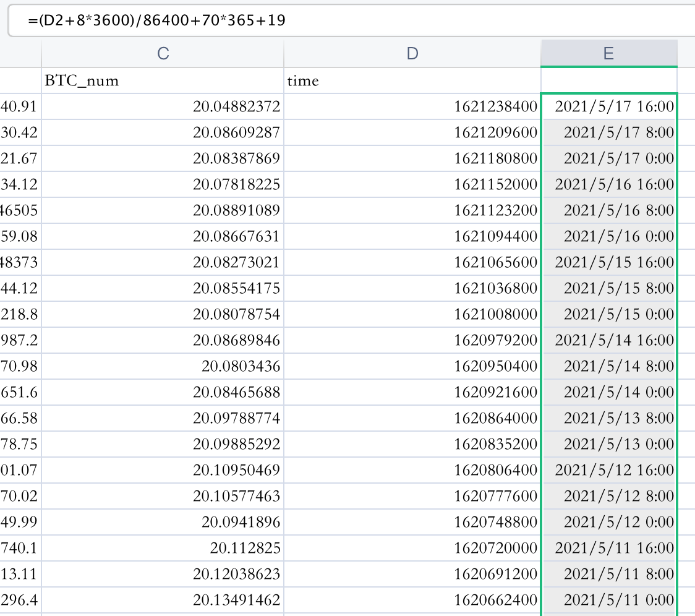Select date cell 2021/5/17 0:00
This screenshot has height=616, width=695.
609,158
